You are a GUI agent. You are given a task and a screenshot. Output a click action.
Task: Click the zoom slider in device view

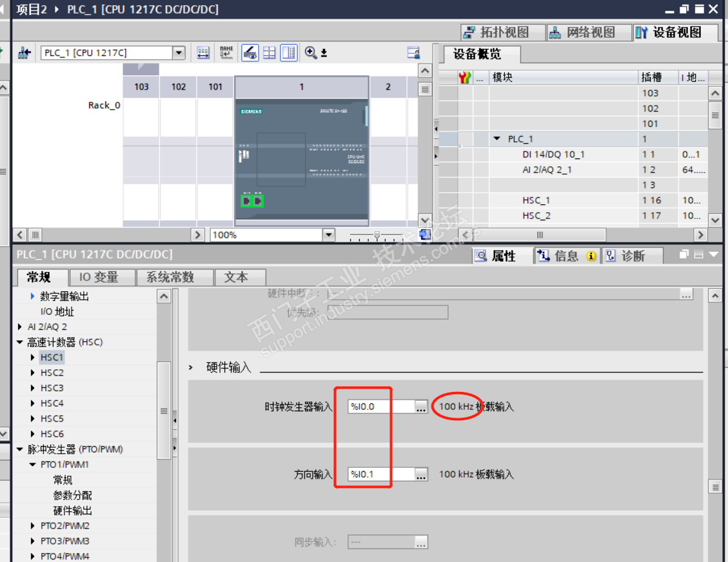click(x=377, y=236)
